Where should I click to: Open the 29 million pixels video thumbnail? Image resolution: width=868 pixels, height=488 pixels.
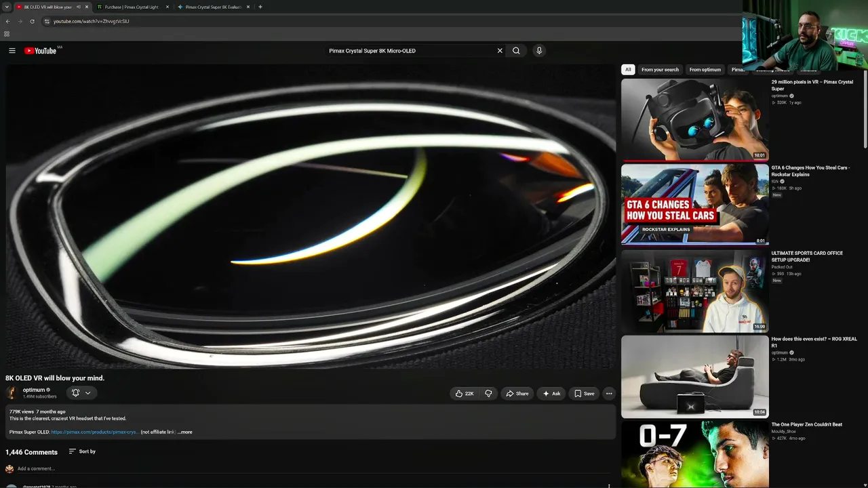pyautogui.click(x=694, y=120)
